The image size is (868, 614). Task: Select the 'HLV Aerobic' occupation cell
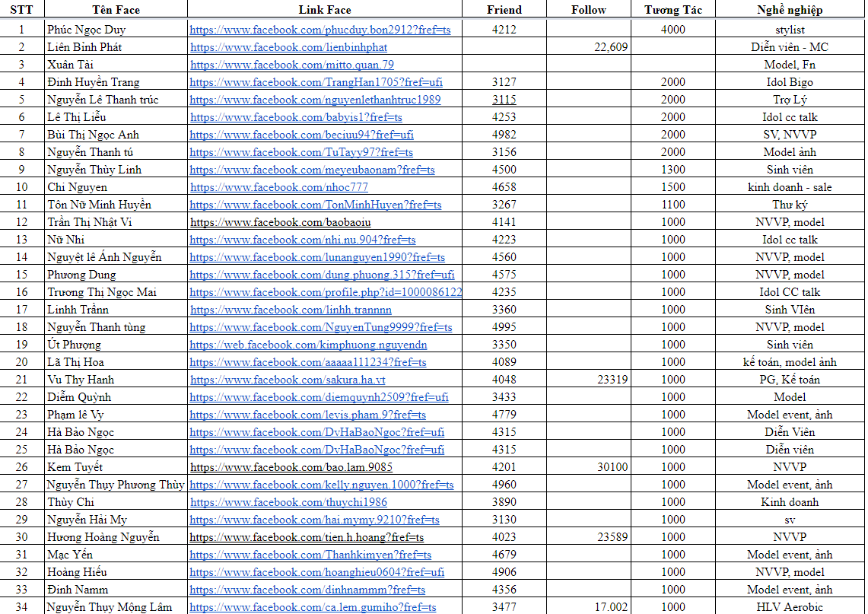tap(790, 607)
